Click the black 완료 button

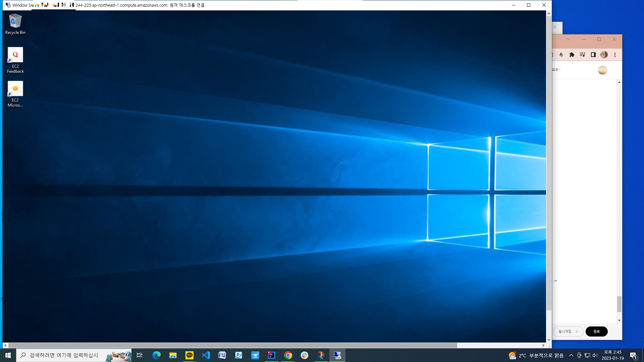tap(596, 331)
